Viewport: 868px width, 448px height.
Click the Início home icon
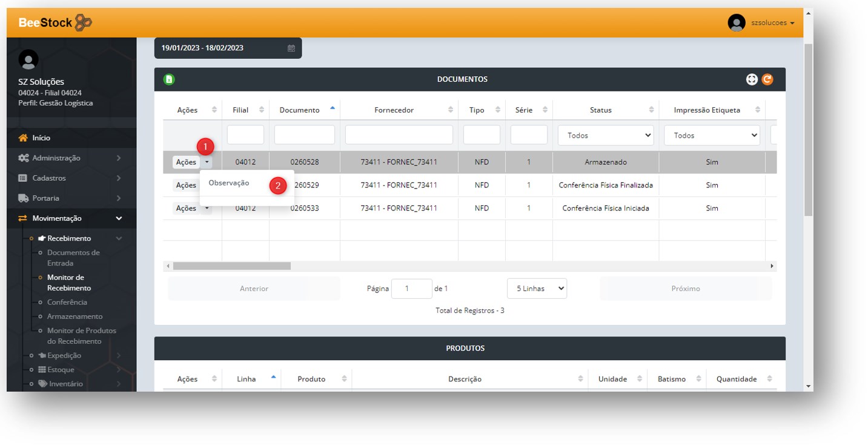[23, 138]
